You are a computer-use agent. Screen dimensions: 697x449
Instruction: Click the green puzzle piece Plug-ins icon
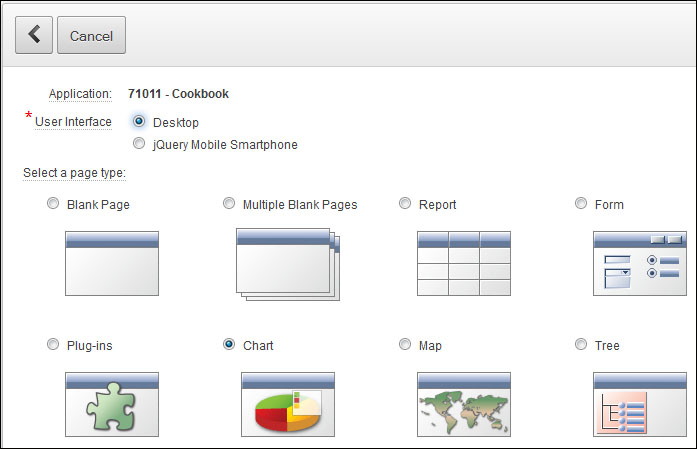pyautogui.click(x=112, y=404)
